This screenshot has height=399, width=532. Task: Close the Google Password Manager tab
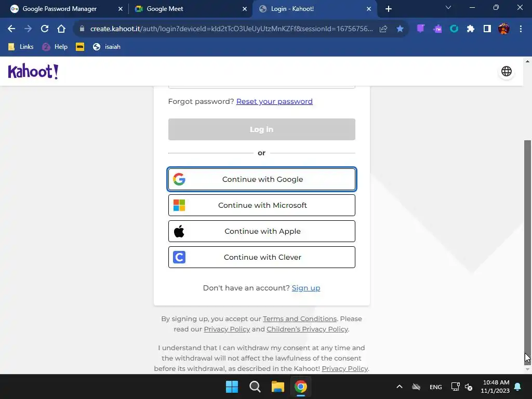click(121, 9)
